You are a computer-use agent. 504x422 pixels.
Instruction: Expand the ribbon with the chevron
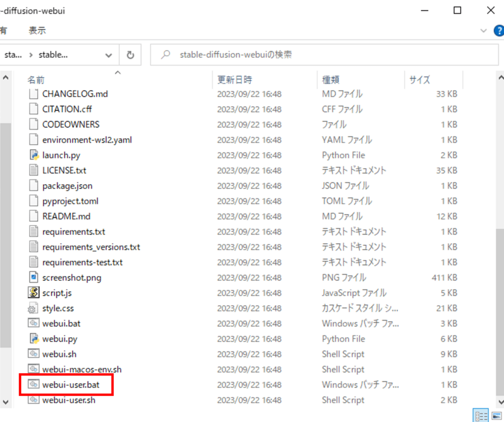pos(483,31)
